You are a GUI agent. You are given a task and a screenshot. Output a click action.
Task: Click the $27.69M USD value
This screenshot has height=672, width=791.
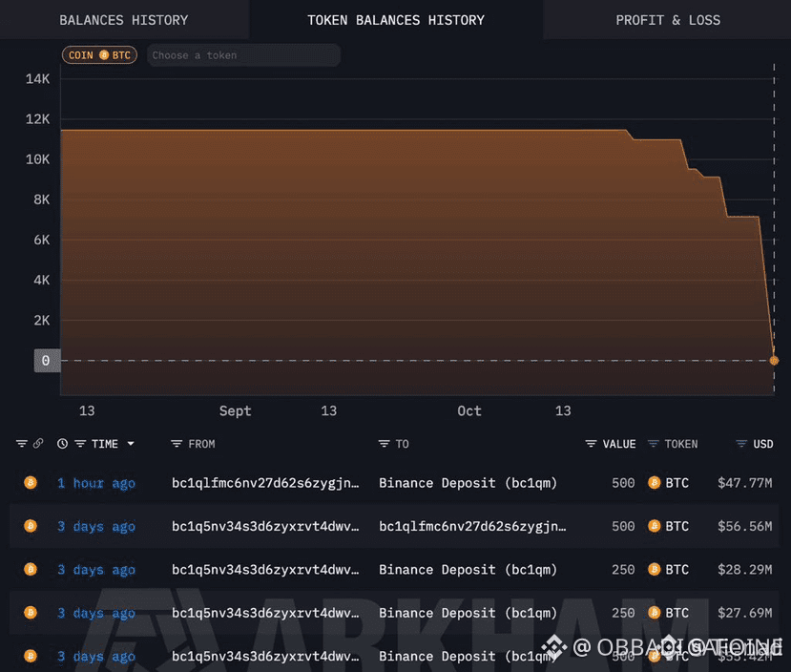[x=744, y=614]
